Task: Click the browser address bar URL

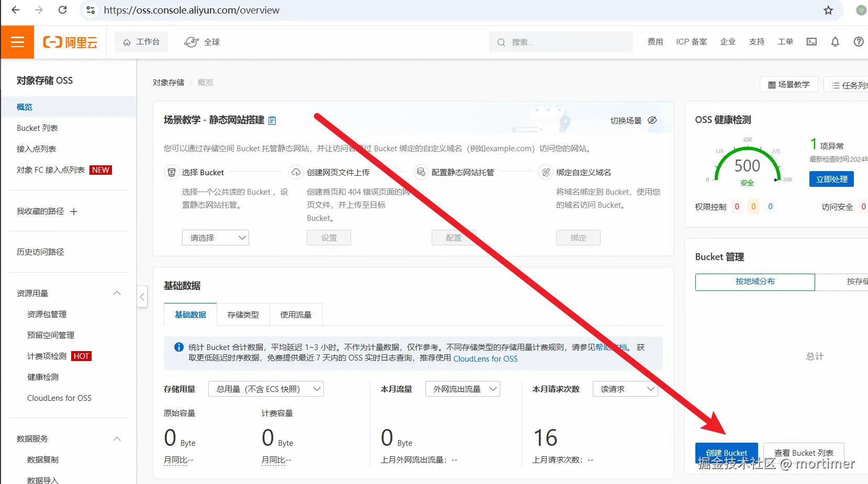Action: point(191,10)
